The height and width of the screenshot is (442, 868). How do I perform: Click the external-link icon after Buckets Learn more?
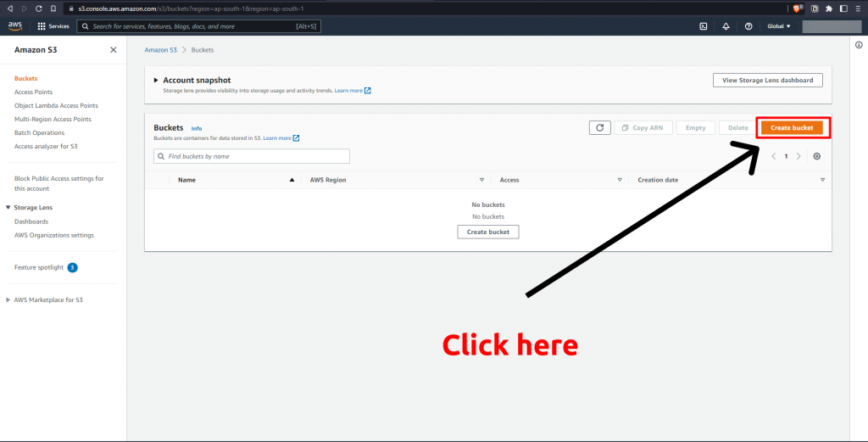296,138
